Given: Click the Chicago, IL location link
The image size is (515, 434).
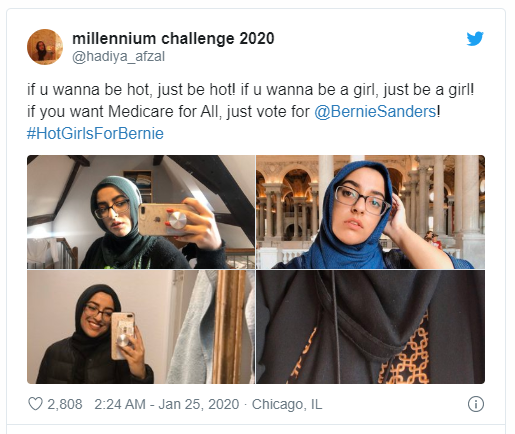Looking at the screenshot, I should pyautogui.click(x=287, y=404).
